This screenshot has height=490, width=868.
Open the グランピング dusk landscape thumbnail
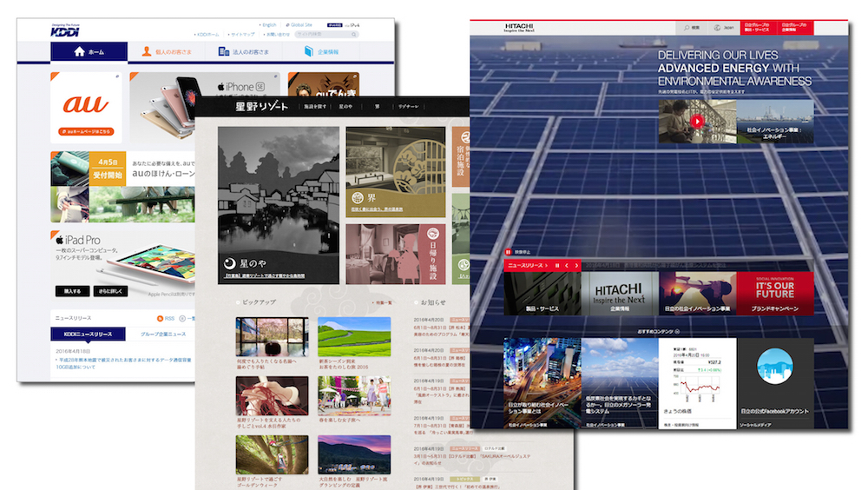[x=354, y=454]
